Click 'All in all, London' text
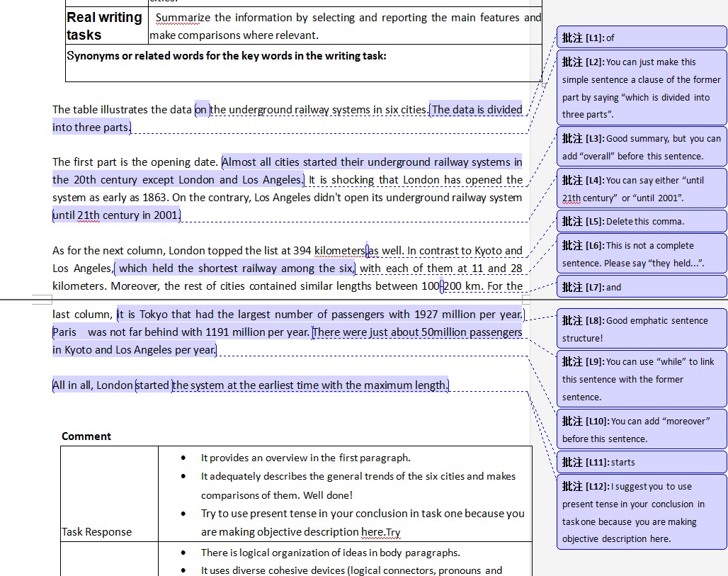728x576 pixels. pos(92,385)
